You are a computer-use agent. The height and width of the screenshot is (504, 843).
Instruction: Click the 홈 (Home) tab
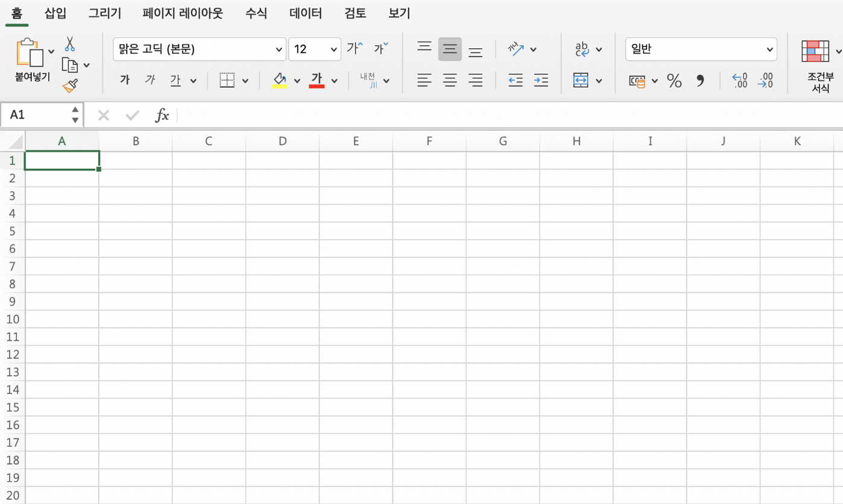17,13
